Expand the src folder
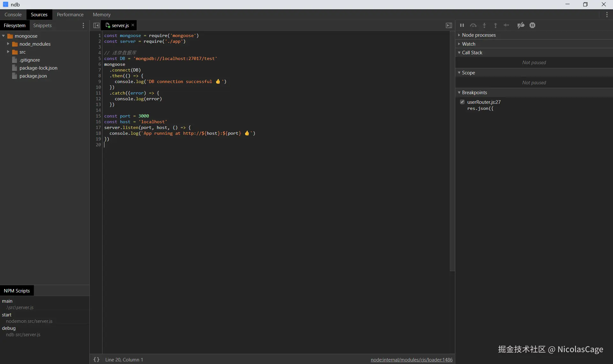This screenshot has width=613, height=364. pyautogui.click(x=8, y=52)
